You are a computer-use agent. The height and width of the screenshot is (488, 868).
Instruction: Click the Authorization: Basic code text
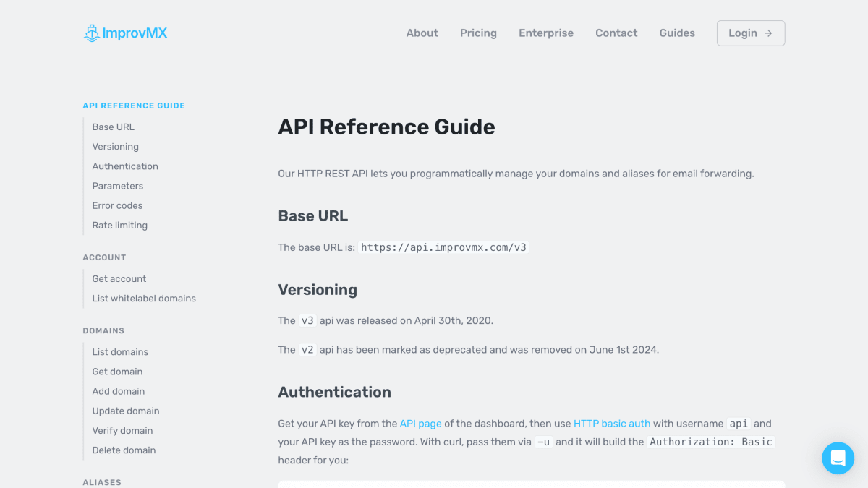pyautogui.click(x=711, y=442)
